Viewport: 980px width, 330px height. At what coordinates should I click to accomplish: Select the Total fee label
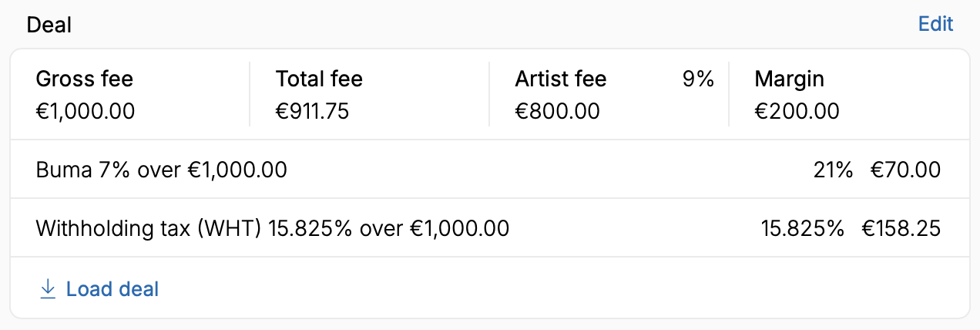coord(319,79)
